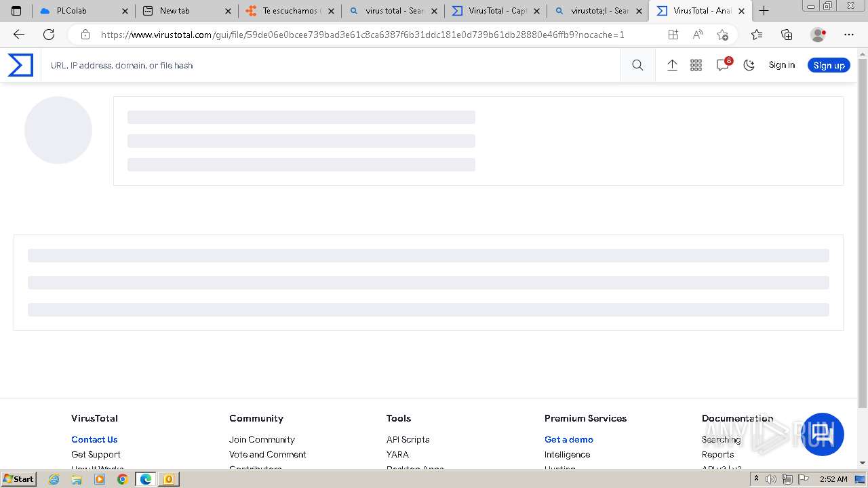Screen dimensions: 868x488
Task: Click the Sign up button
Action: tap(829, 65)
